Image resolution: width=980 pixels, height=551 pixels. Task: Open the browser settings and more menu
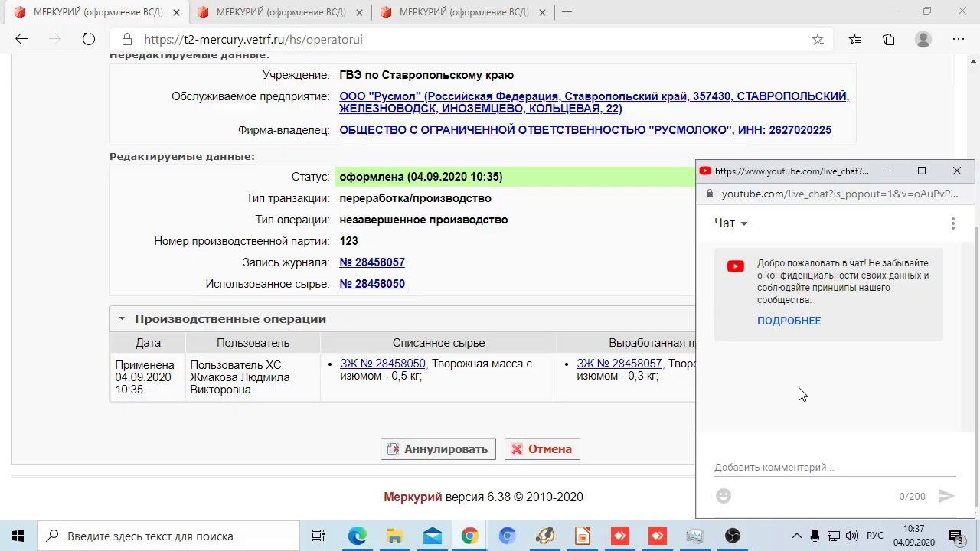[x=958, y=40]
